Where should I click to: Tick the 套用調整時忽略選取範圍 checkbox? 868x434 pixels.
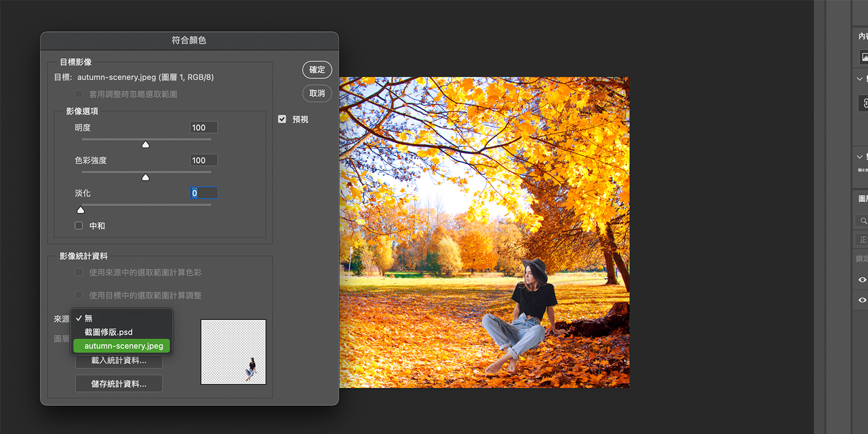(79, 94)
